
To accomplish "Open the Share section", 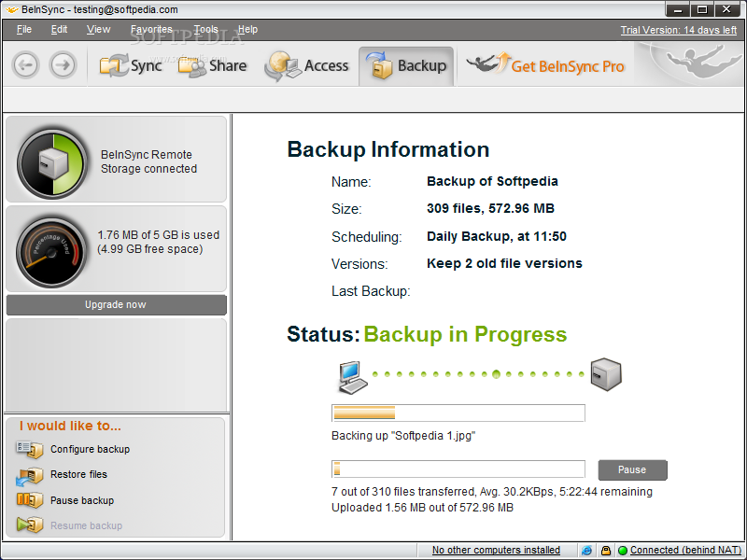I will [x=212, y=65].
